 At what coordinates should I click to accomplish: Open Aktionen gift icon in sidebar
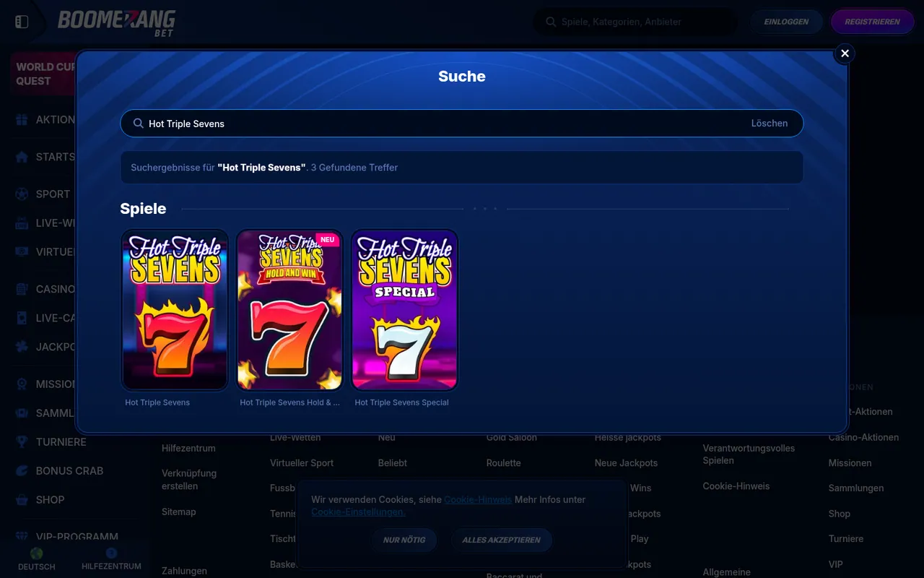coord(22,120)
